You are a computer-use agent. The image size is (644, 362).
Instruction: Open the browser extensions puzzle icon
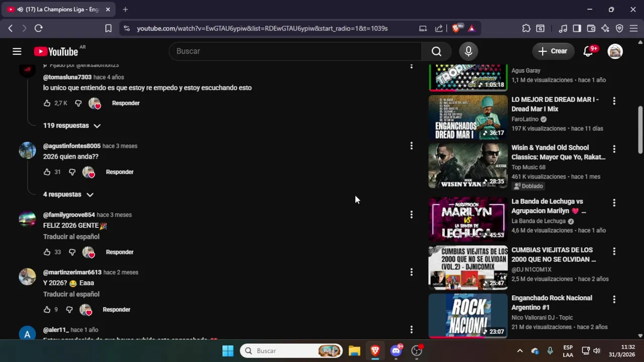pos(526,29)
